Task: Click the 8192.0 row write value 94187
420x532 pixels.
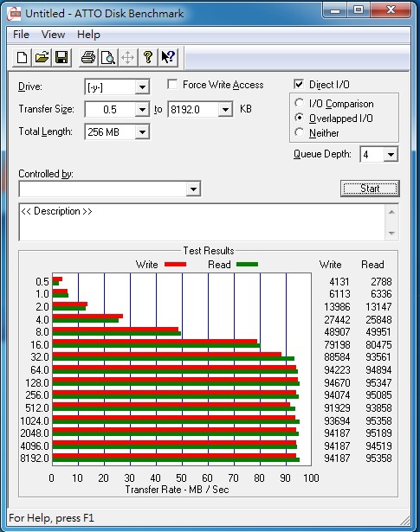Action: coord(337,458)
